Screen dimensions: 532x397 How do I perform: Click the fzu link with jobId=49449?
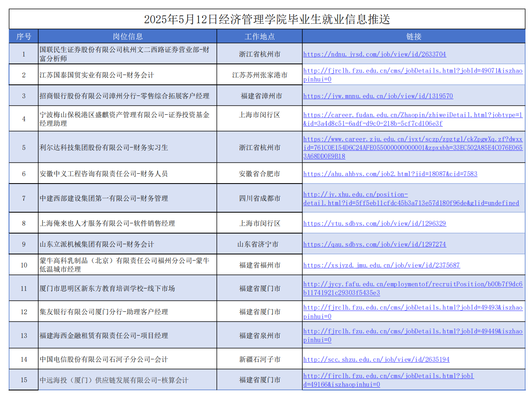pos(413,331)
